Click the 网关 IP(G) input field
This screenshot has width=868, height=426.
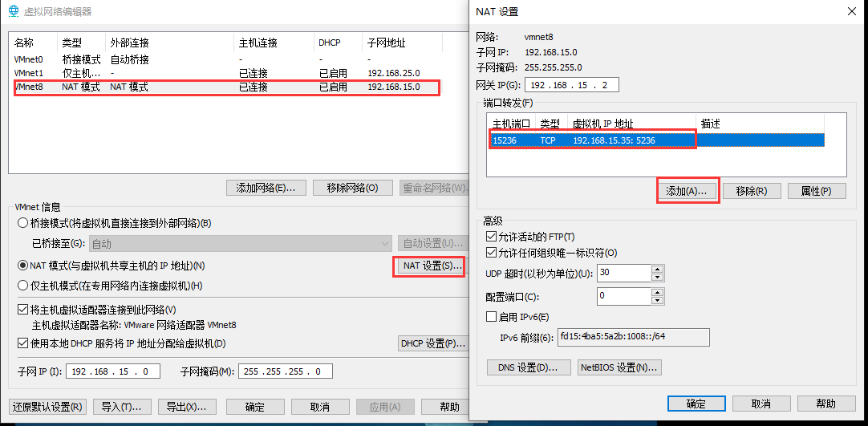pos(571,85)
